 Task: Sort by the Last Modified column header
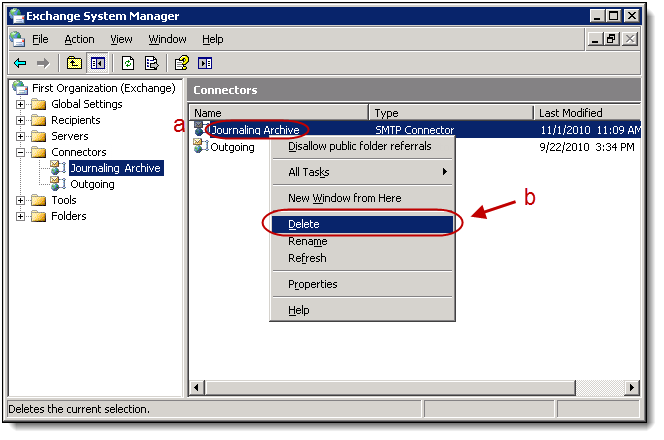(587, 113)
